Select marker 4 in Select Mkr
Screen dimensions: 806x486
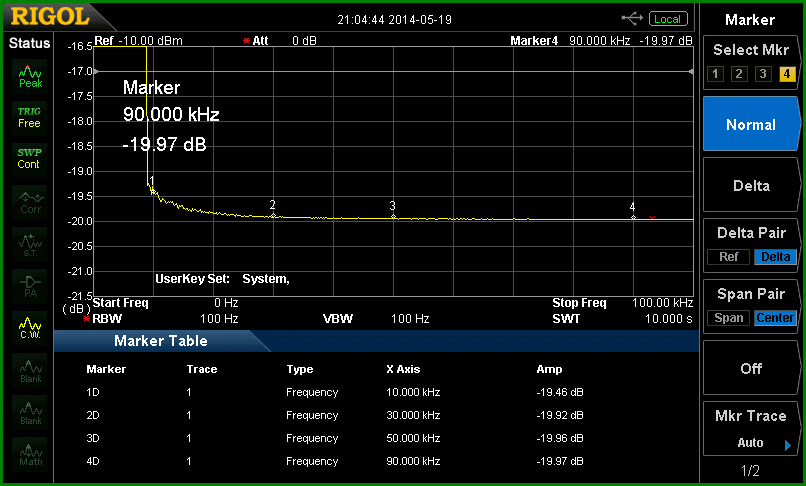786,74
